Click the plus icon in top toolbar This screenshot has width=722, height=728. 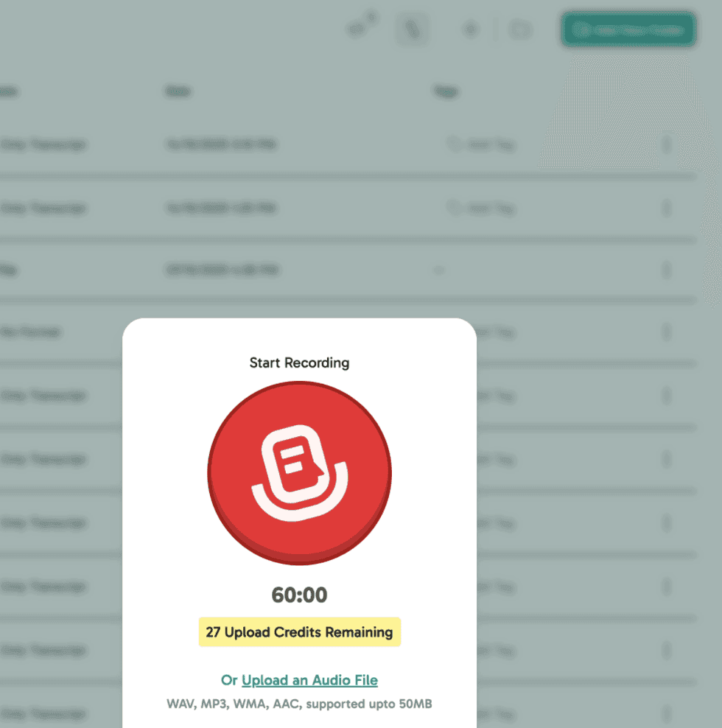(x=470, y=30)
